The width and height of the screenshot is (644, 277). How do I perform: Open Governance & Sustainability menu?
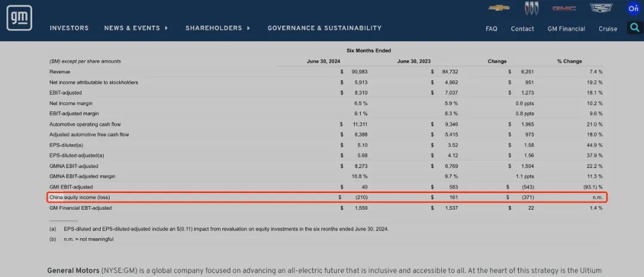click(324, 28)
